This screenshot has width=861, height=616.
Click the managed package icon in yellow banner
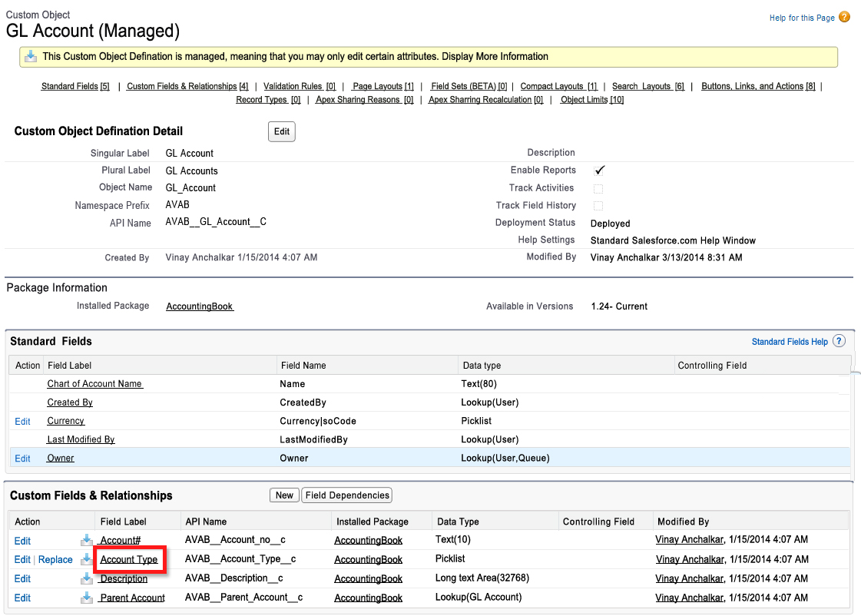tap(31, 56)
